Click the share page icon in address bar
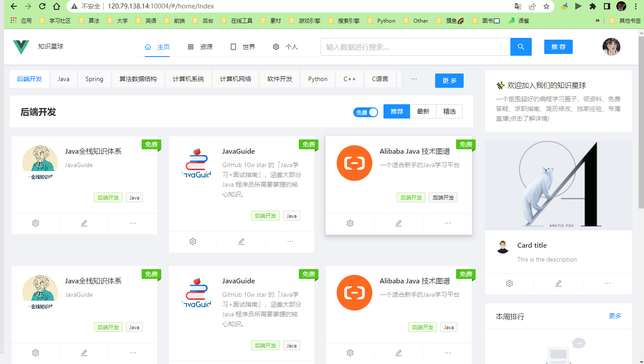This screenshot has width=644, height=364. click(x=532, y=6)
